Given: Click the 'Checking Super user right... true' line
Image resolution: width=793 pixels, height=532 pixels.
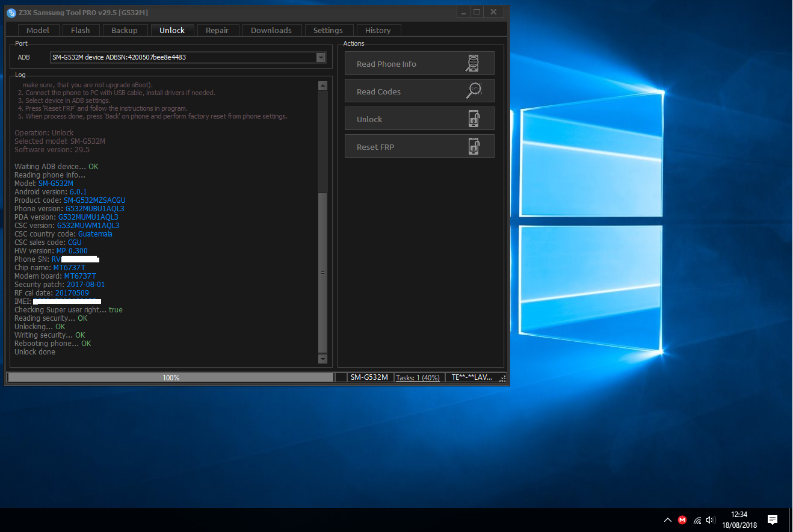Looking at the screenshot, I should pos(69,310).
